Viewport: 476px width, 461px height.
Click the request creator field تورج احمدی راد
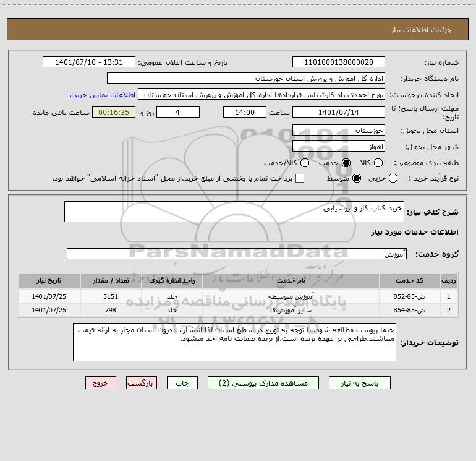tap(261, 95)
